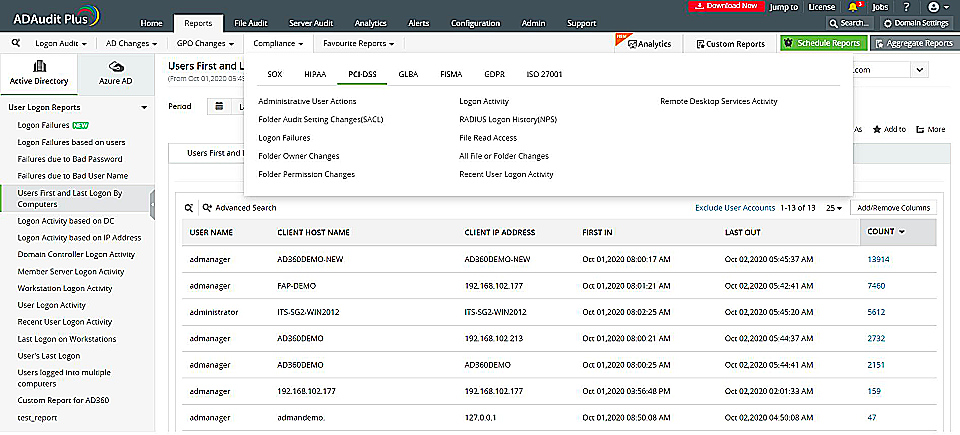960x435 pixels.
Task: Open the More options icon
Action: tap(920, 130)
